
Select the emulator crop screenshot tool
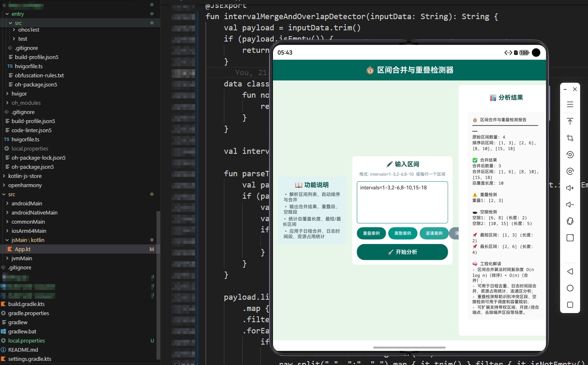pos(570,138)
